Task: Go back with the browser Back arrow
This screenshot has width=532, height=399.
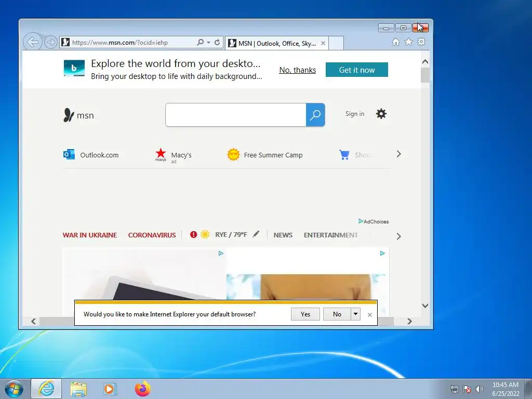Action: pyautogui.click(x=33, y=42)
